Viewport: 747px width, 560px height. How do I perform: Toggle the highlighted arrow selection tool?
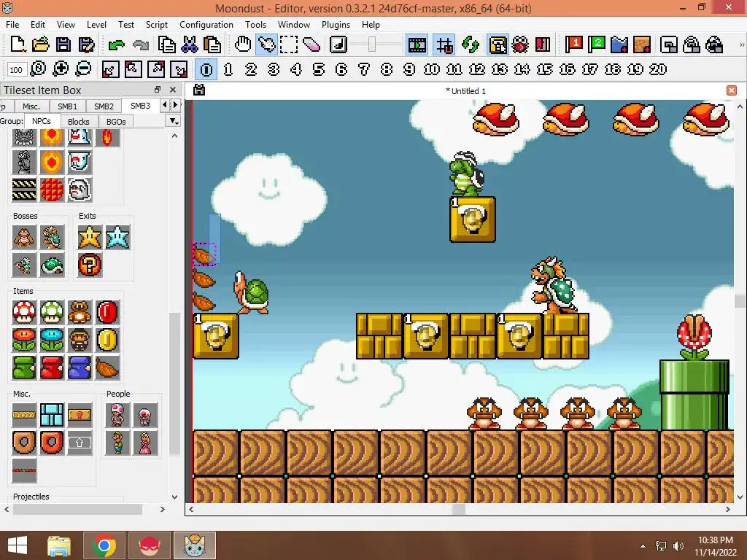point(266,44)
